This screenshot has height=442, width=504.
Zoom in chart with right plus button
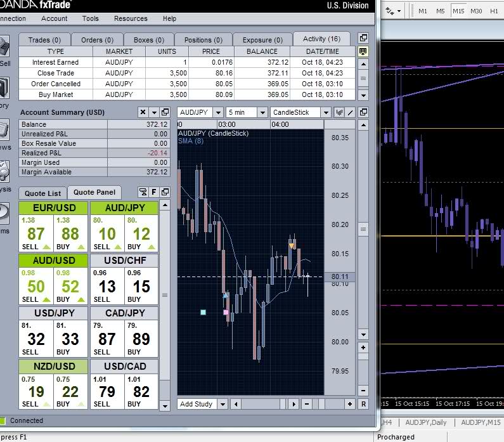363,348
